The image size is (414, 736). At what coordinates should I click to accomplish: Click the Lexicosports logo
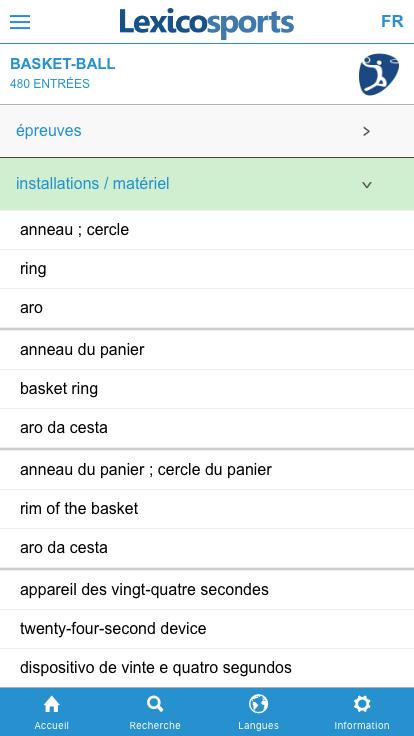(207, 23)
